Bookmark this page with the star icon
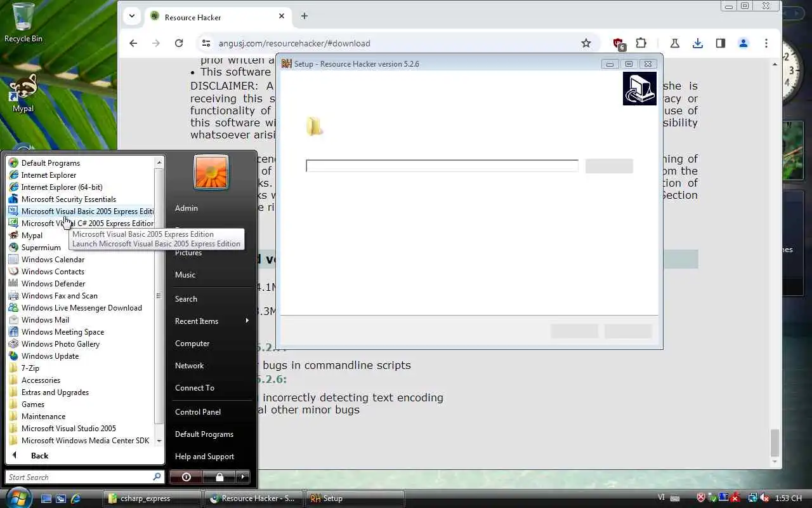 [586, 43]
